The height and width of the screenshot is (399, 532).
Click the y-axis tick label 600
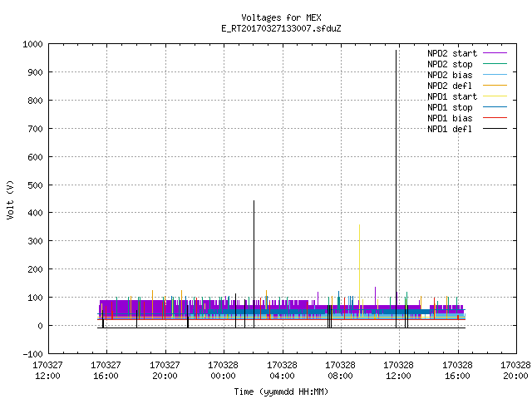35,157
